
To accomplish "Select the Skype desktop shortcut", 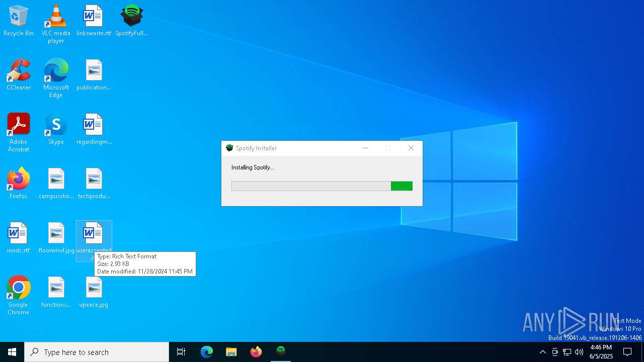I will (x=56, y=130).
